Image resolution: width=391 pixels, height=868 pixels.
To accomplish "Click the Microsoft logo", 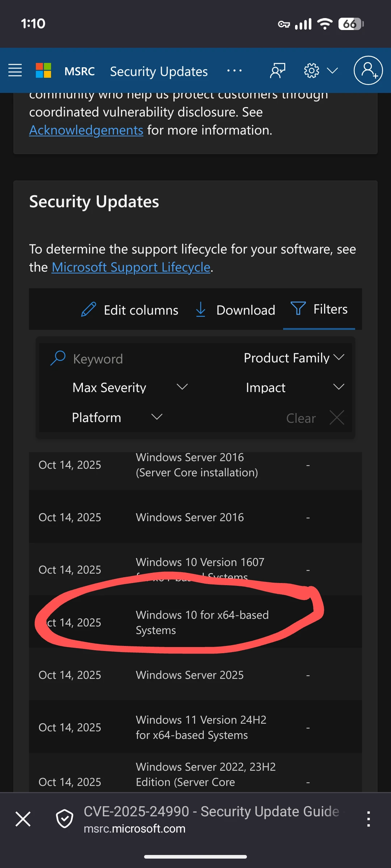I will click(43, 71).
